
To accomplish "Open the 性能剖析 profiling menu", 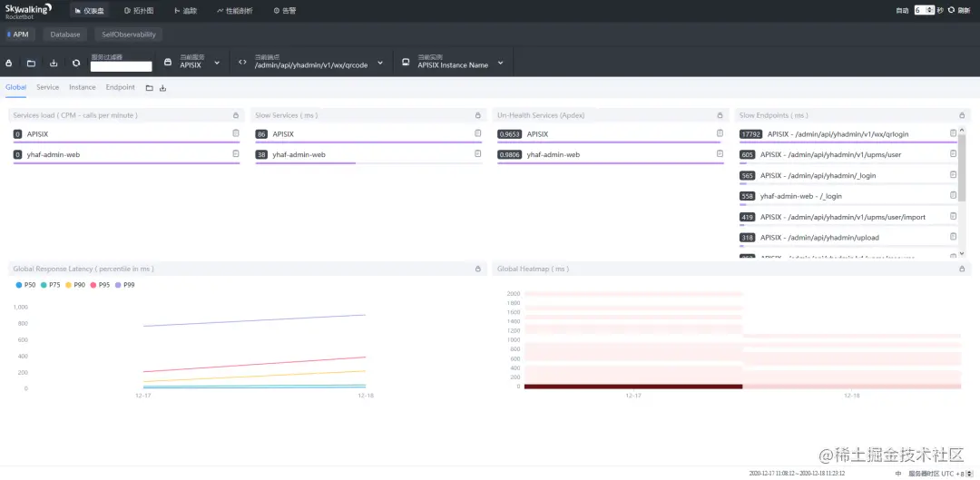I will tap(234, 11).
